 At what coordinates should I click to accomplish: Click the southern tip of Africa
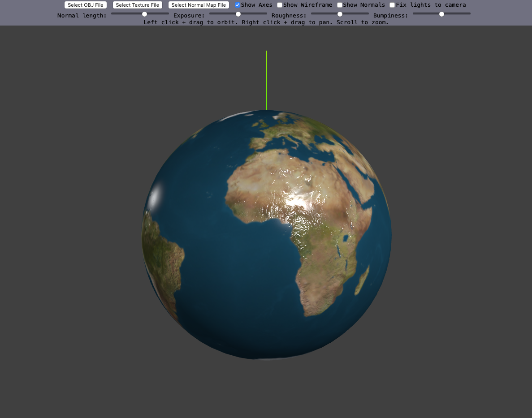point(317,312)
